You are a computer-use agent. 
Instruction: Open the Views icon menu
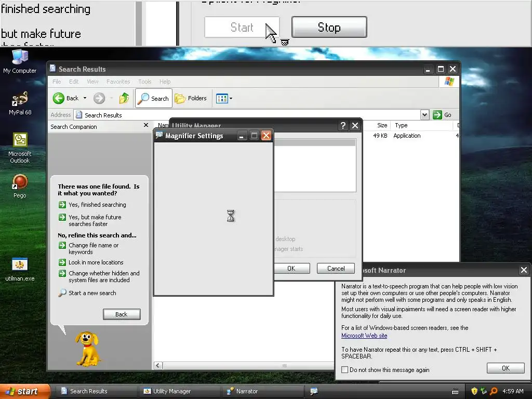224,98
